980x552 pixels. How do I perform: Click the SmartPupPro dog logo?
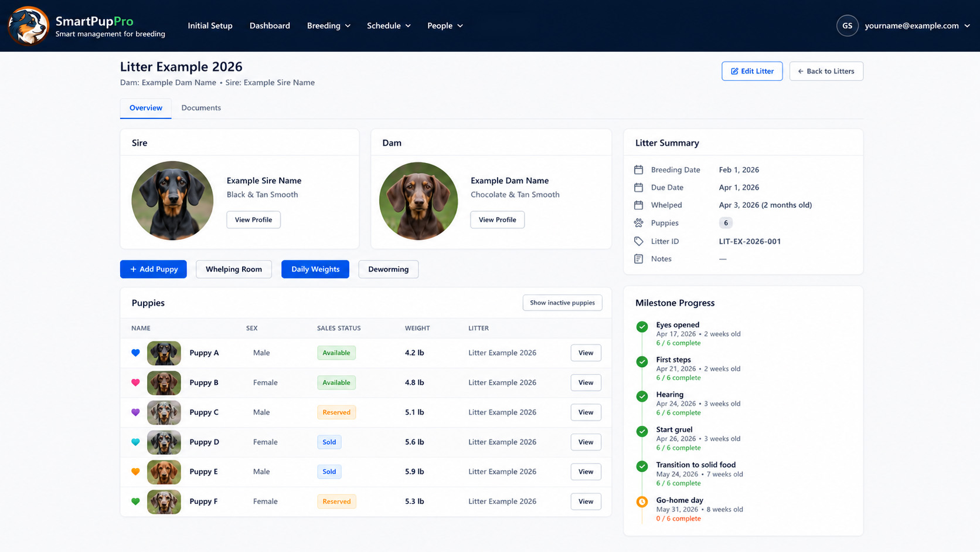[28, 26]
